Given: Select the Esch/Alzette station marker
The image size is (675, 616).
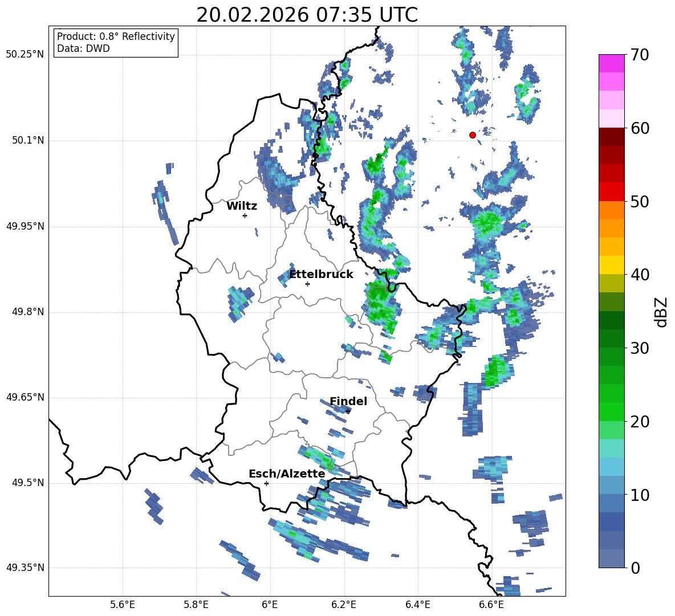Looking at the screenshot, I should click(266, 483).
